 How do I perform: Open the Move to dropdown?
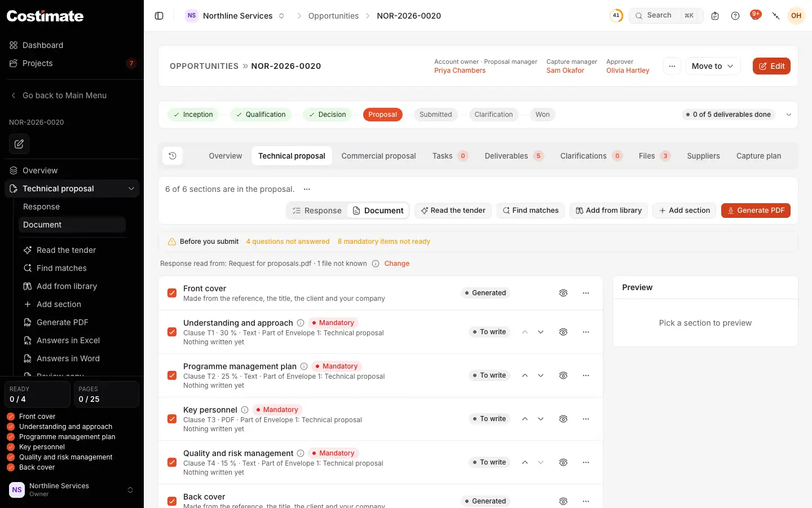click(713, 66)
